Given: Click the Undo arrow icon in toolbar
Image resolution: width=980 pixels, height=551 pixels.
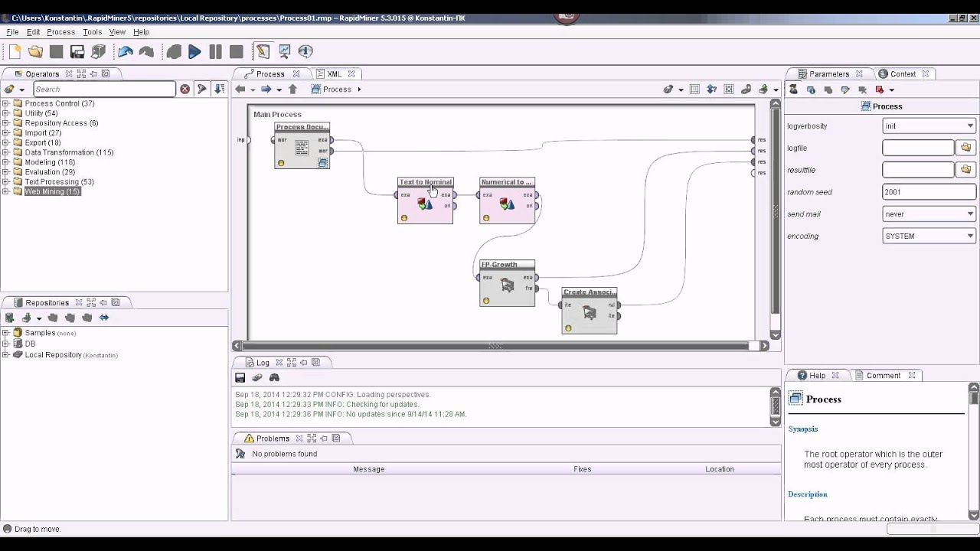Looking at the screenshot, I should click(126, 51).
